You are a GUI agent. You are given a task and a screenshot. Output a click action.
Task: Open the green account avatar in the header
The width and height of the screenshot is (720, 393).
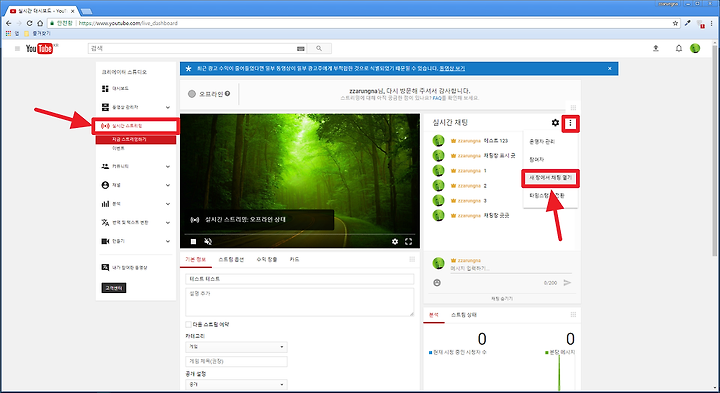pyautogui.click(x=695, y=48)
